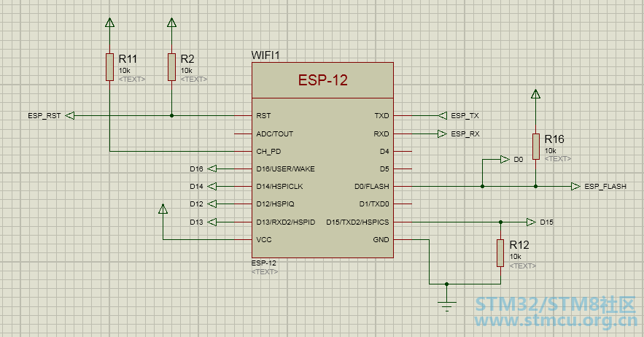Viewport: 644px width, 337px height.
Task: Click the RST pin name
Action: 263,116
